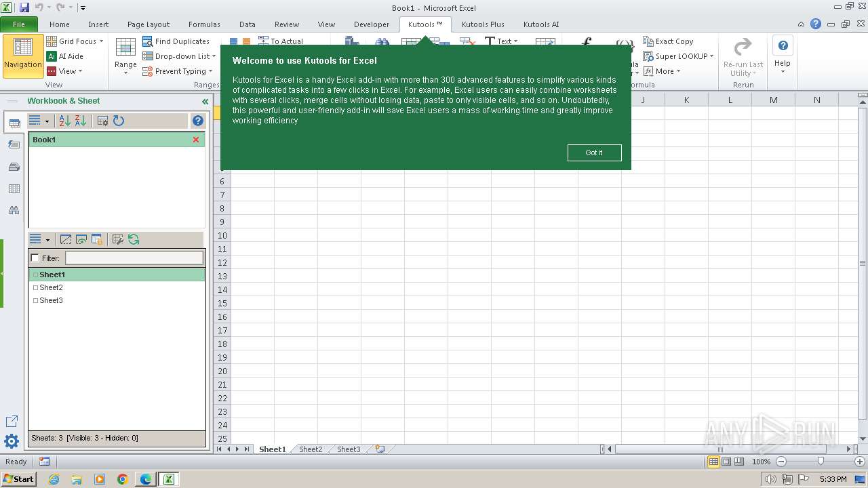Zoom in with plus button
Viewport: 868px width, 488px height.
point(860,462)
